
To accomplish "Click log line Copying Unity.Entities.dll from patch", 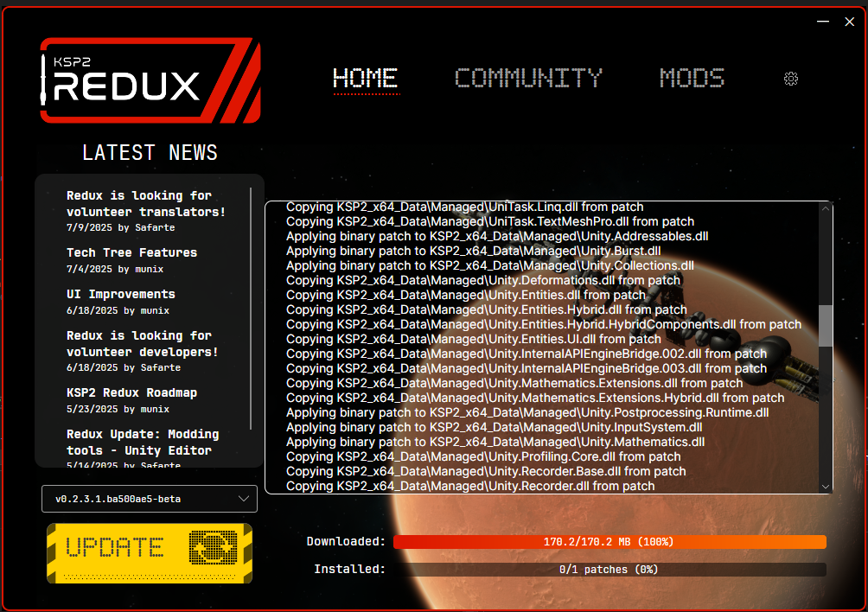I will coord(465,295).
